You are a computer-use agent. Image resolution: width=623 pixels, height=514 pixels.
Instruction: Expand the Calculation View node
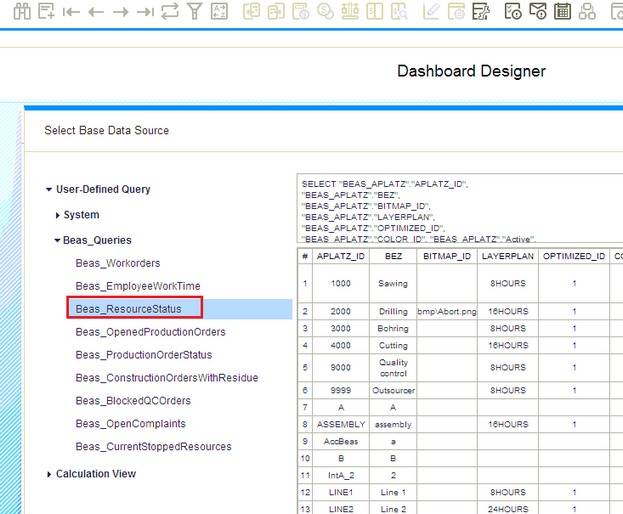49,475
